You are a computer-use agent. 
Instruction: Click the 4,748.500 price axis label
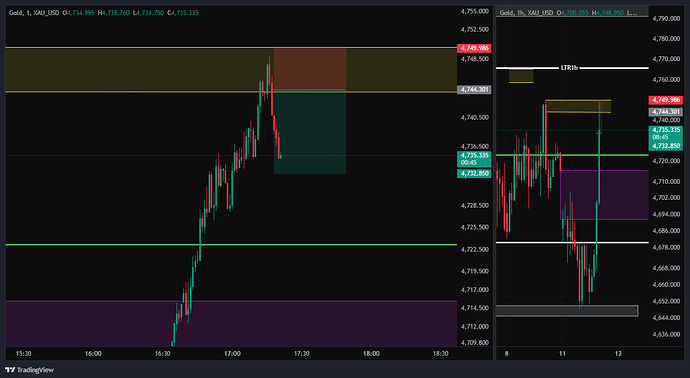pyautogui.click(x=475, y=59)
